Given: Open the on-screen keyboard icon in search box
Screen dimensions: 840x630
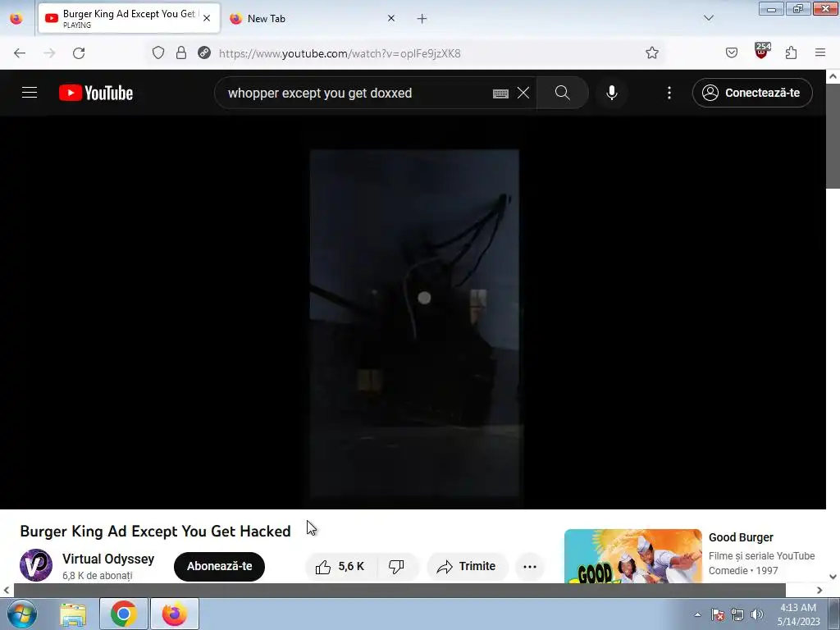Looking at the screenshot, I should point(500,94).
